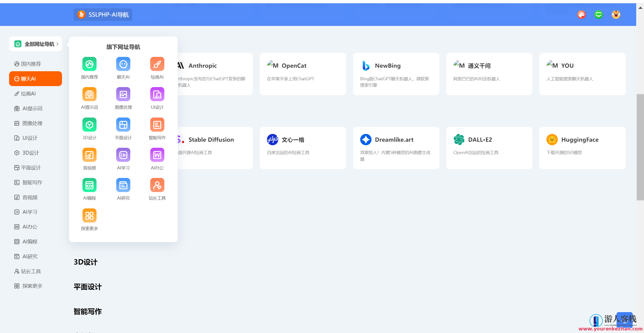The height and width of the screenshot is (333, 644).
Task: Open the avatar icon in header
Action: 616,15
